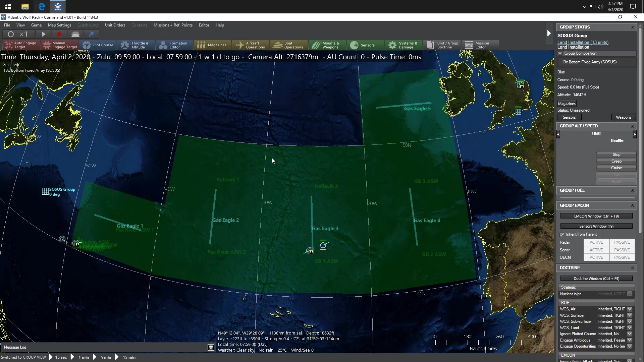Click the Weapons button in Group Status
This screenshot has width=644, height=362.
tap(624, 117)
